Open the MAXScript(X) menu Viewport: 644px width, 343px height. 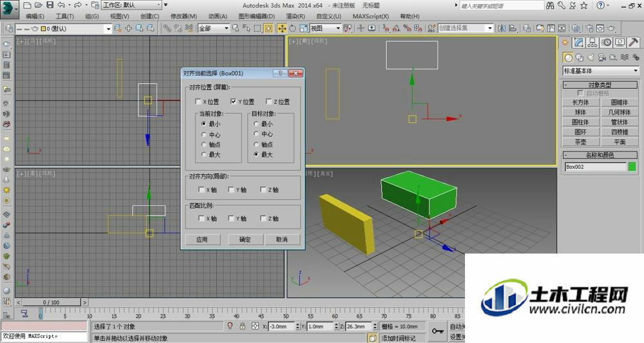pyautogui.click(x=370, y=17)
